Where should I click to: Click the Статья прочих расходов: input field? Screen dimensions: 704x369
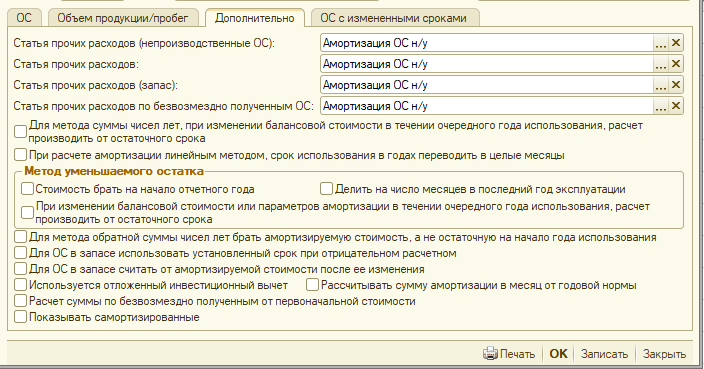coord(487,64)
